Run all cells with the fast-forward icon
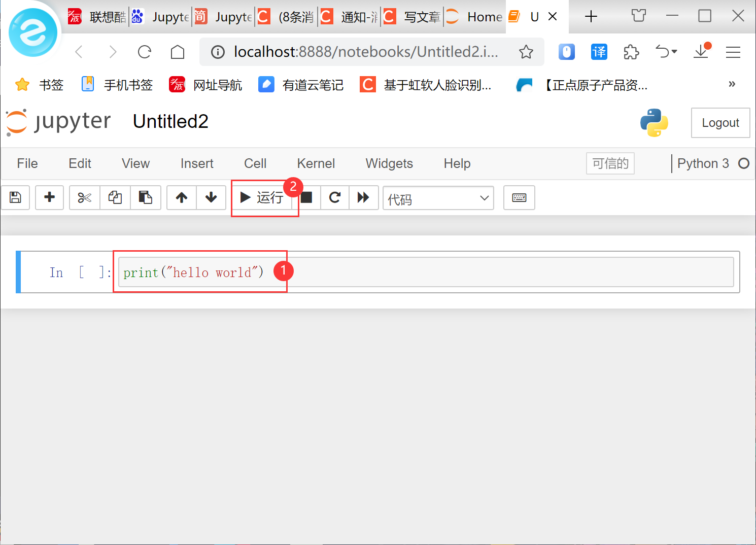The height and width of the screenshot is (545, 756). [x=364, y=197]
